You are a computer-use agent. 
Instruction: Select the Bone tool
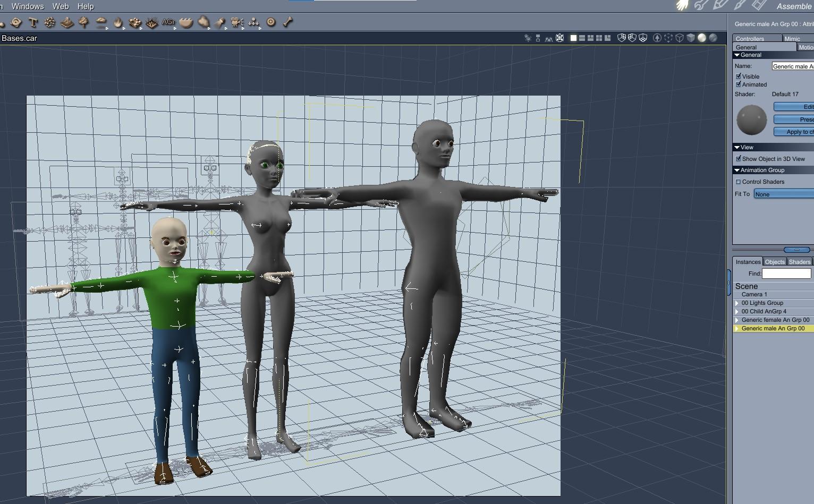coord(288,22)
